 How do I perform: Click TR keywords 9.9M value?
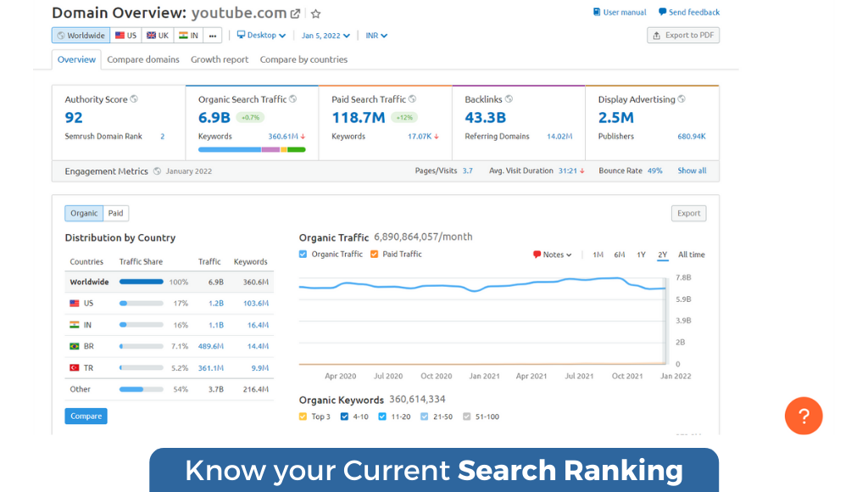coord(259,368)
